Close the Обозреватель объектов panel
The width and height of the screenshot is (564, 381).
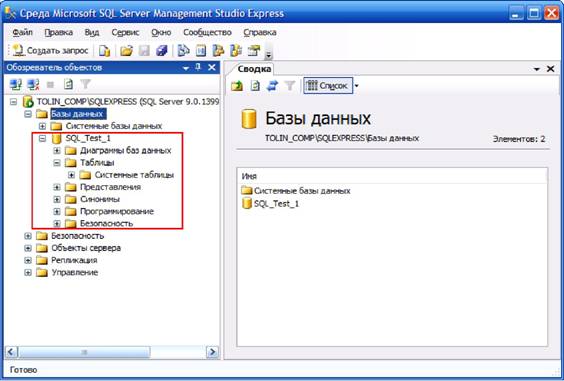212,67
